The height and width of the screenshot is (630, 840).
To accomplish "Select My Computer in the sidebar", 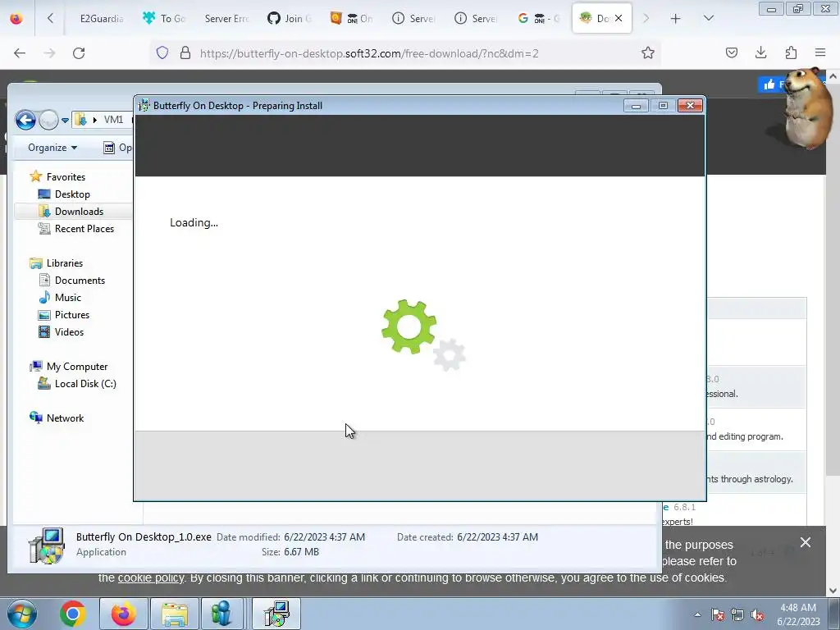I will point(77,367).
